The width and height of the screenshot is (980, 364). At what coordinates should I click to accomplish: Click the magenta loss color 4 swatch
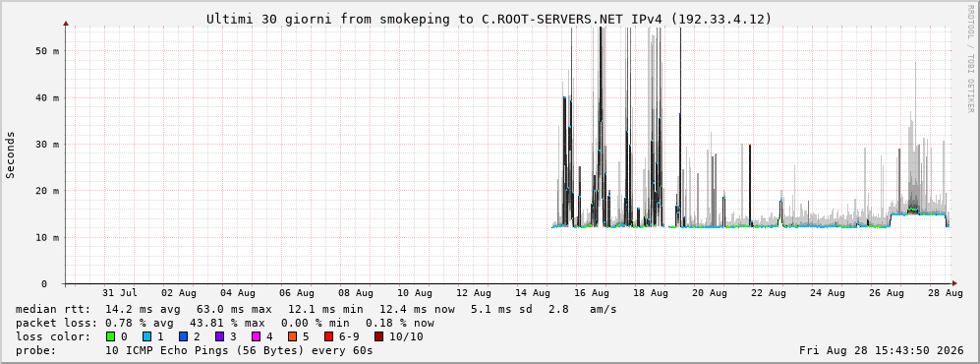256,336
